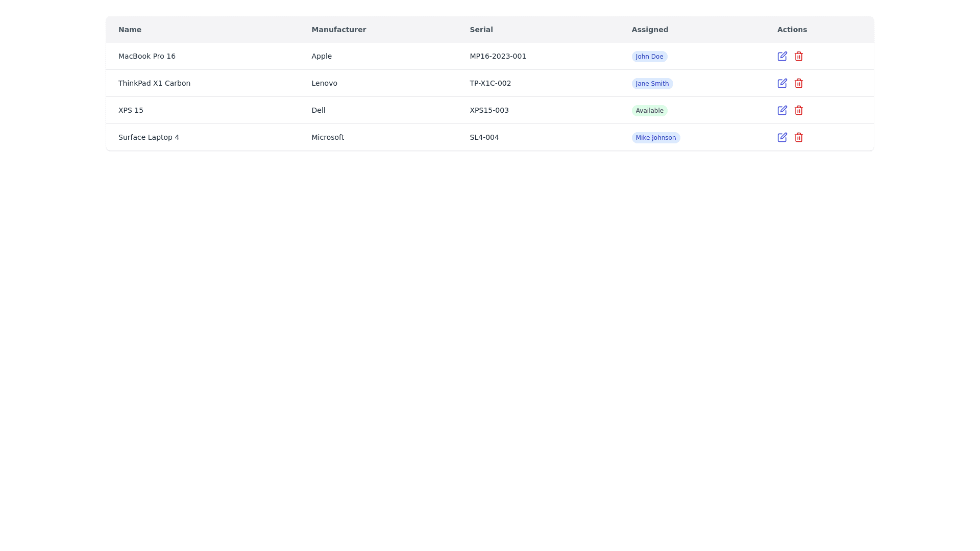Delete the ThinkPad X1 Carbon row
This screenshot has height=551, width=980.
click(798, 83)
